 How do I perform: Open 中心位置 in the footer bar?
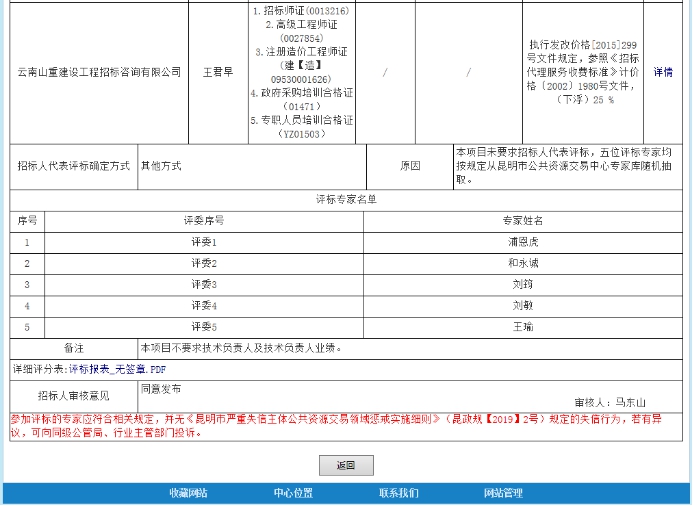coord(293,493)
